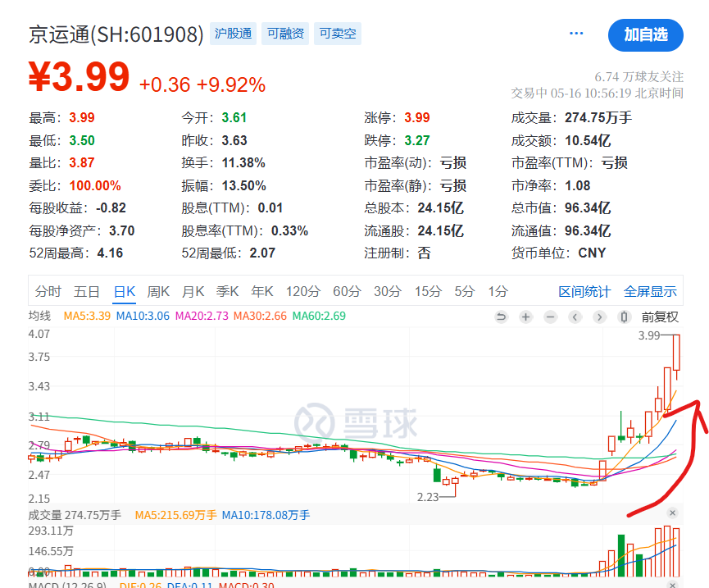Click the 可卖空 tag
Image resolution: width=709 pixels, height=588 pixels.
338,34
